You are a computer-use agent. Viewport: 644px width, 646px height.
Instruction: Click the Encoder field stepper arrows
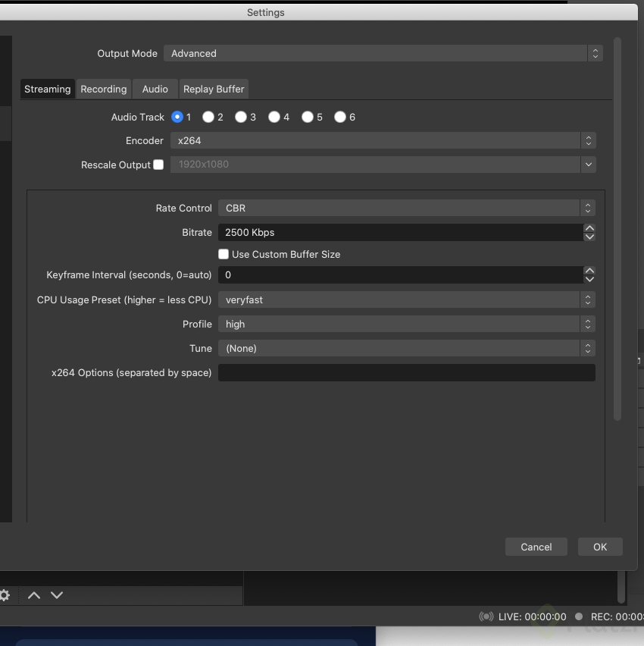pyautogui.click(x=589, y=140)
